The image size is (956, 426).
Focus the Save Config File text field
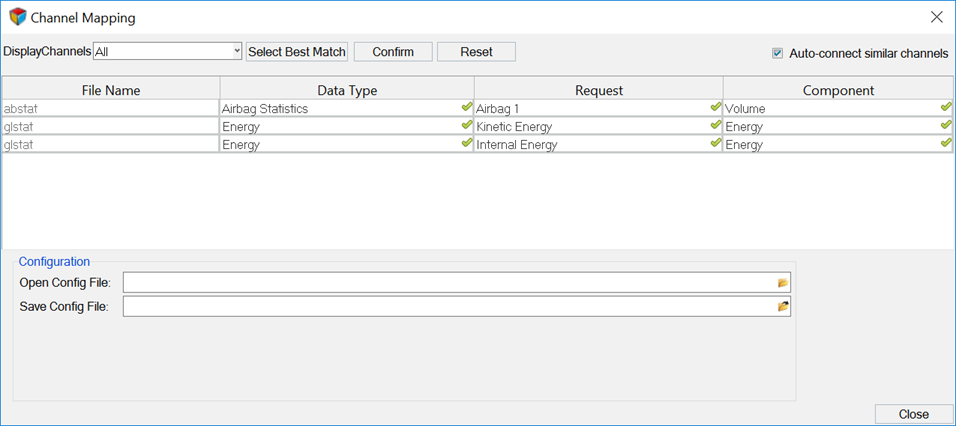click(x=449, y=306)
